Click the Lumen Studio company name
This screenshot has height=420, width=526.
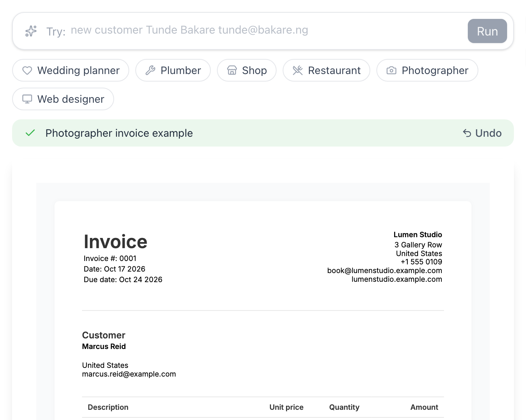click(x=418, y=235)
